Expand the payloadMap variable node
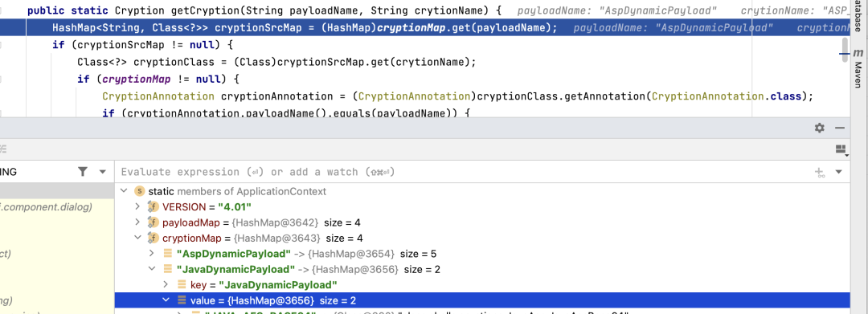This screenshot has height=314, width=868. point(138,222)
